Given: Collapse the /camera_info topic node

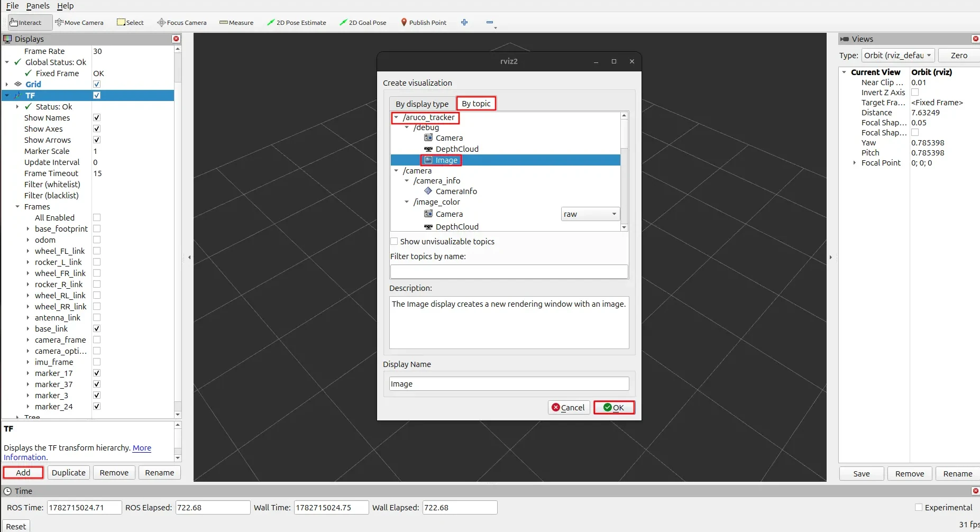Looking at the screenshot, I should coord(407,181).
